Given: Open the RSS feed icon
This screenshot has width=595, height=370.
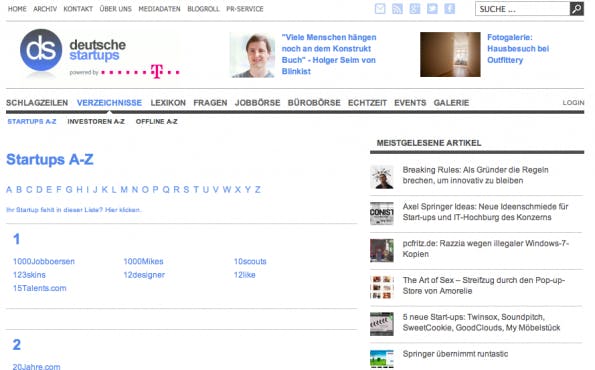Looking at the screenshot, I should [397, 9].
